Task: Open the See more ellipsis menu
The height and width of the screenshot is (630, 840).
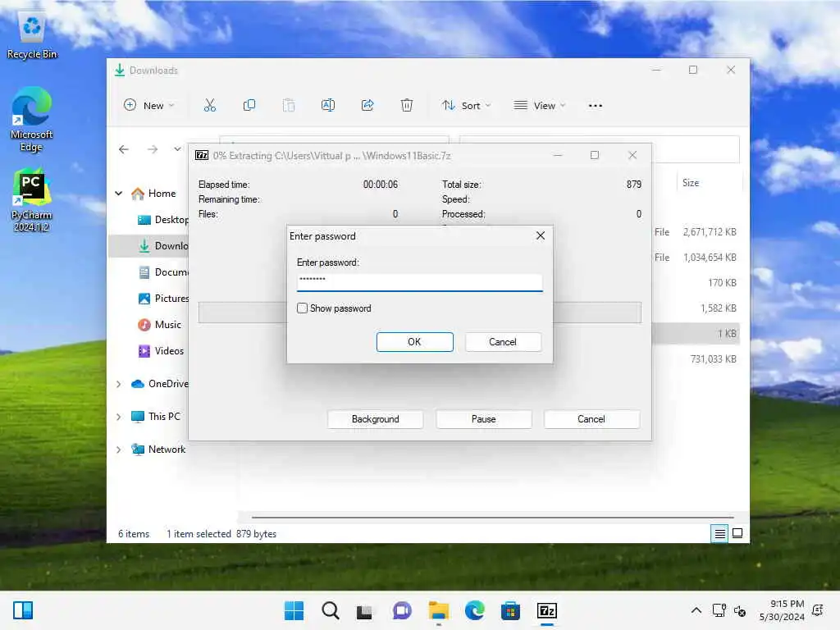Action: tap(596, 106)
